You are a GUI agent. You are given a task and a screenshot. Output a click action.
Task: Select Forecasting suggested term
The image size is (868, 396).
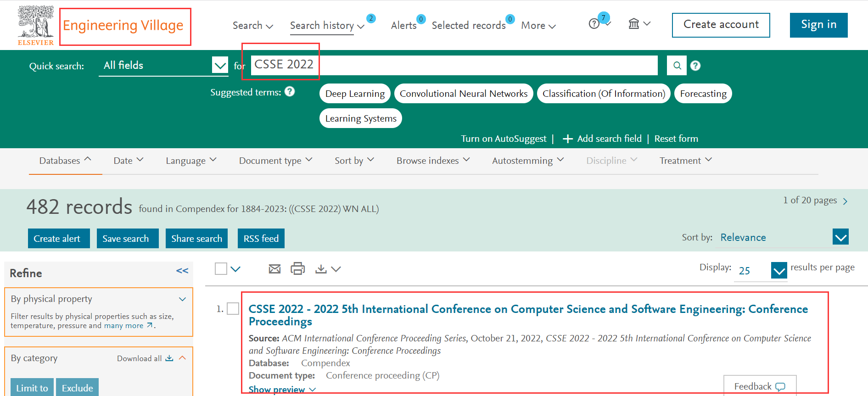703,94
